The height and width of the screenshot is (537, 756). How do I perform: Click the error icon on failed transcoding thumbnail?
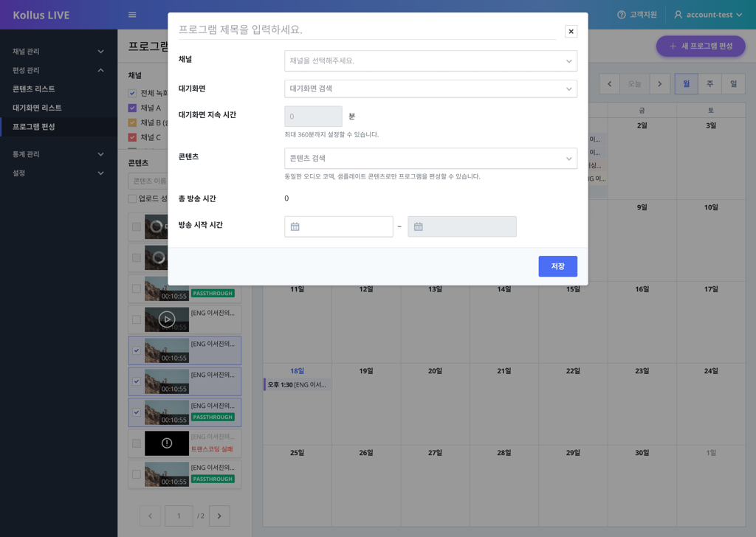point(167,443)
